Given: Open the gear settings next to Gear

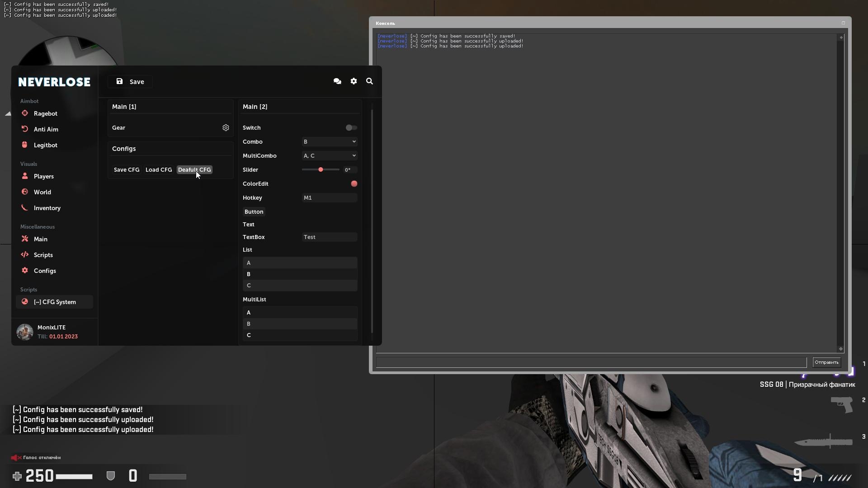Looking at the screenshot, I should pyautogui.click(x=226, y=127).
